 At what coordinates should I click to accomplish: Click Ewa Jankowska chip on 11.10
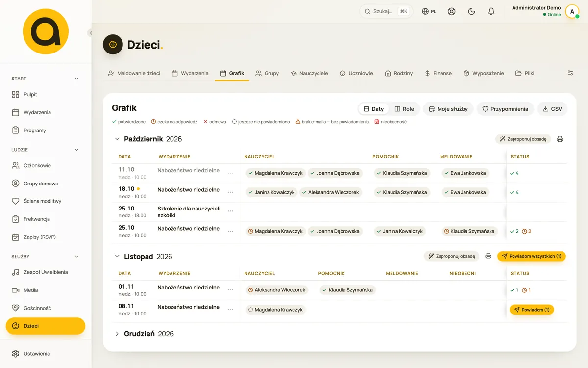pyautogui.click(x=465, y=173)
